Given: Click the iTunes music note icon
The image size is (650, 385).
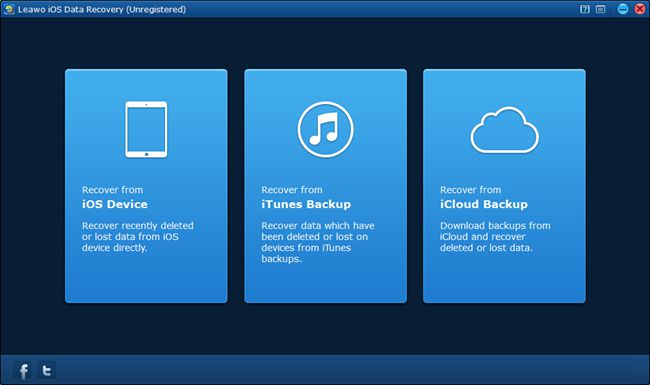Looking at the screenshot, I should [x=325, y=129].
